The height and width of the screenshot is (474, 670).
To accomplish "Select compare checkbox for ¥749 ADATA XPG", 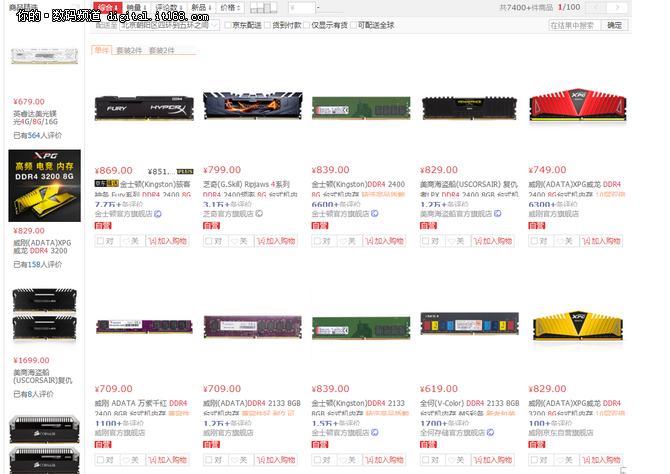I will [x=534, y=241].
